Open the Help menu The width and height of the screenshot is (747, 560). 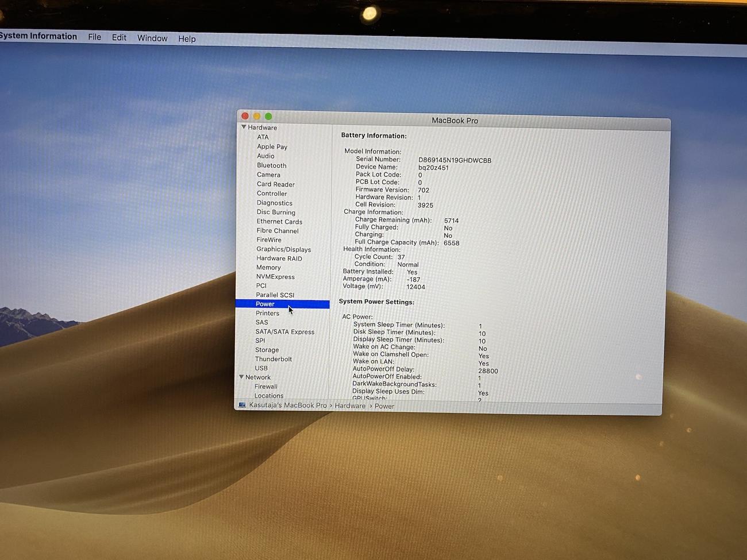point(187,38)
